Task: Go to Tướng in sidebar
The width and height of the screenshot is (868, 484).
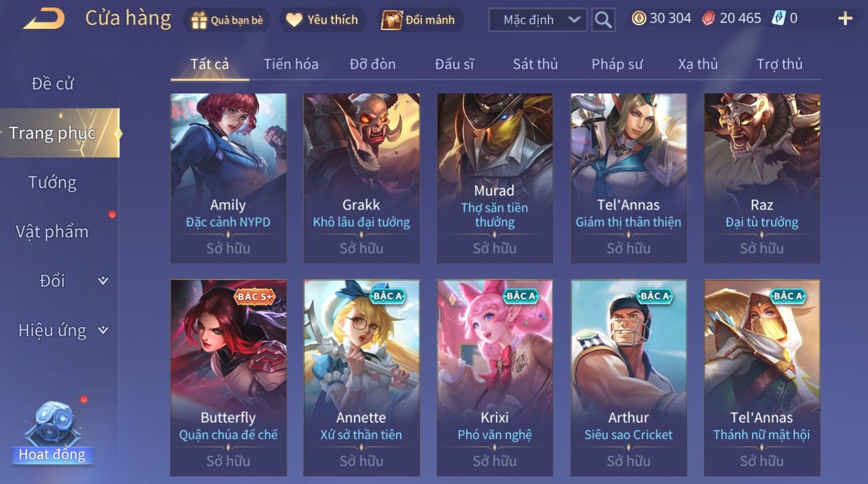Action: [x=52, y=182]
